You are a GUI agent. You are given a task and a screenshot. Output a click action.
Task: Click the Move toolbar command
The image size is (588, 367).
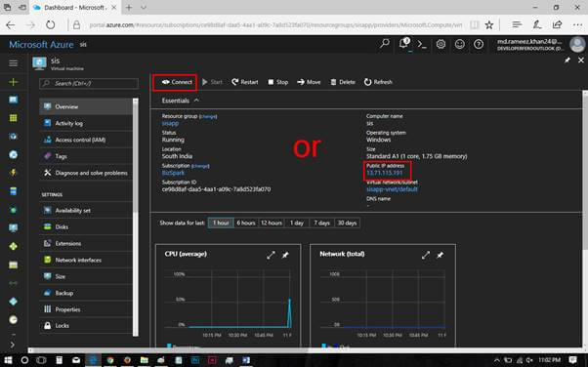[309, 82]
